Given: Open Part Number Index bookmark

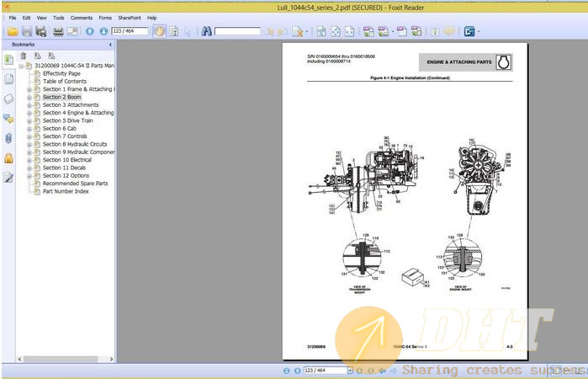Looking at the screenshot, I should pos(66,191).
